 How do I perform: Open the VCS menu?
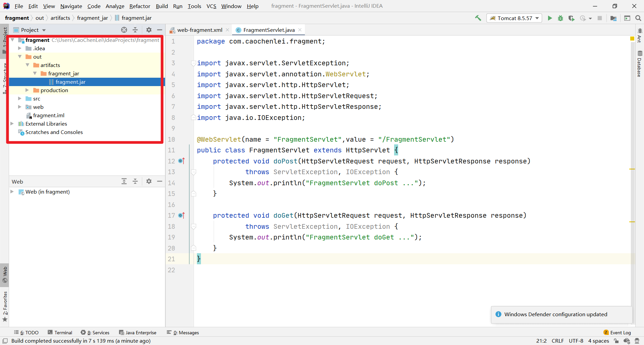coord(211,6)
